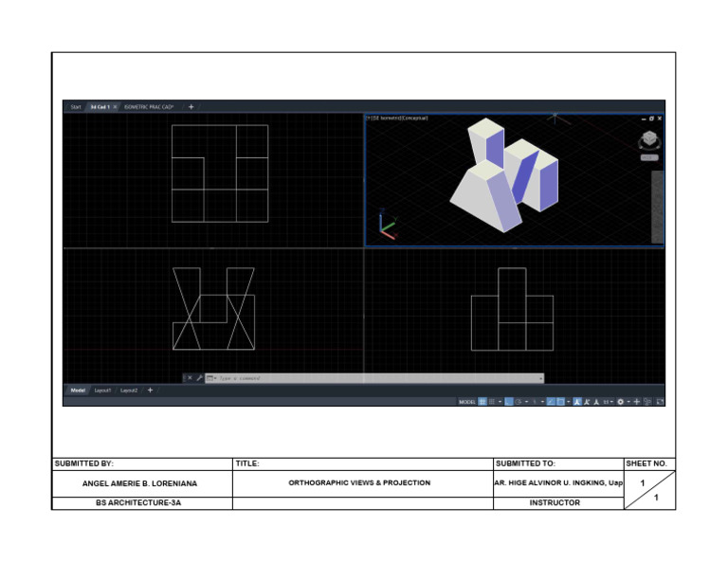Viewport: 728px width, 563px height.
Task: Toggle show annotation objects icon
Action: [x=576, y=402]
